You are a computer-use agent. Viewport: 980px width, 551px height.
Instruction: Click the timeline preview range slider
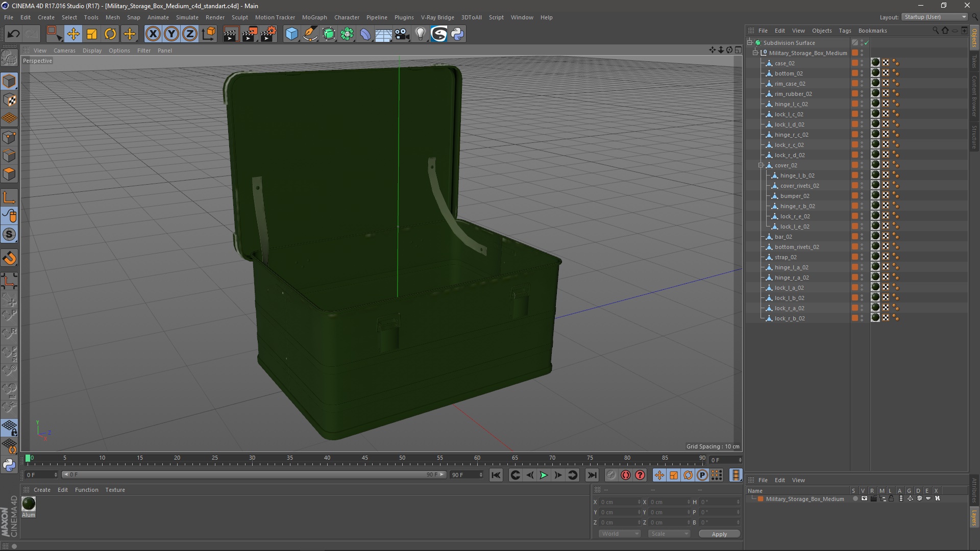[x=254, y=475]
